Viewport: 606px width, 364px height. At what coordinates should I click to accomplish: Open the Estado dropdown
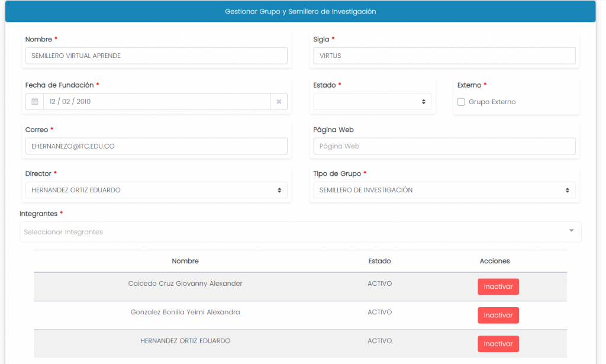(x=372, y=102)
